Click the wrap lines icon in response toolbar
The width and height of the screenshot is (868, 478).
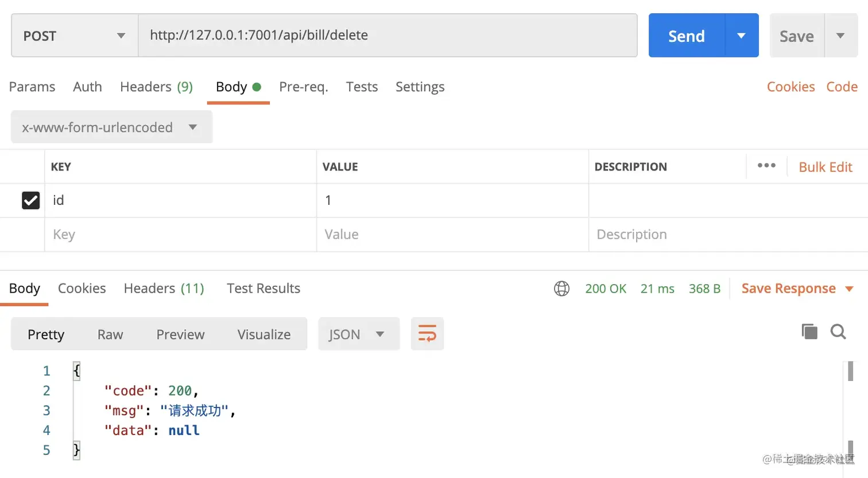pyautogui.click(x=427, y=334)
